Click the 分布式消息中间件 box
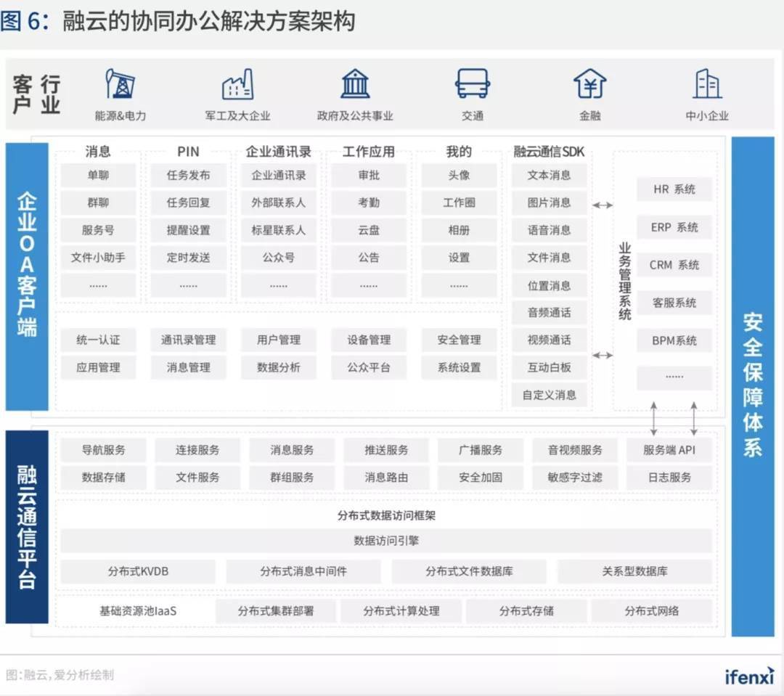The height and width of the screenshot is (696, 784). pyautogui.click(x=303, y=571)
